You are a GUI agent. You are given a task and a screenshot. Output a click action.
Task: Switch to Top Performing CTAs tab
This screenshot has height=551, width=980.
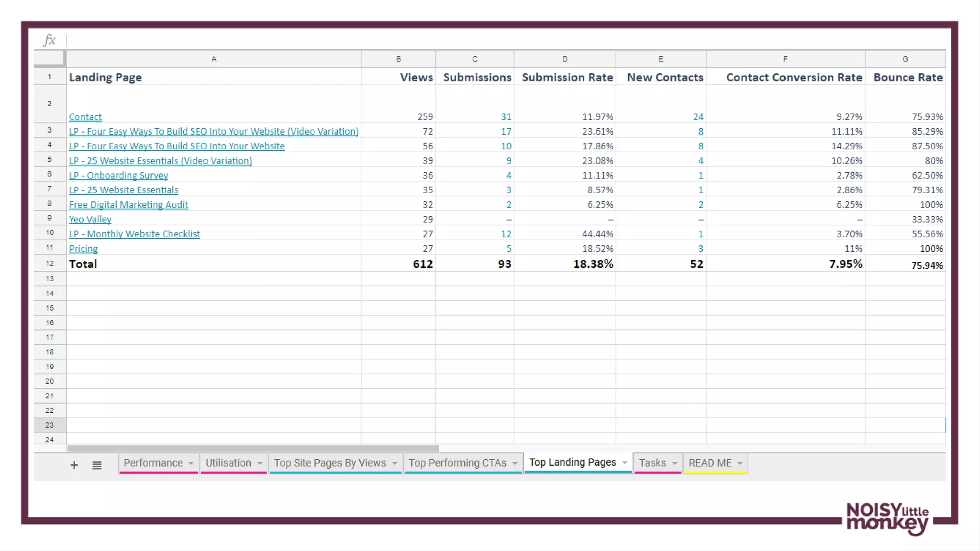[x=457, y=463]
